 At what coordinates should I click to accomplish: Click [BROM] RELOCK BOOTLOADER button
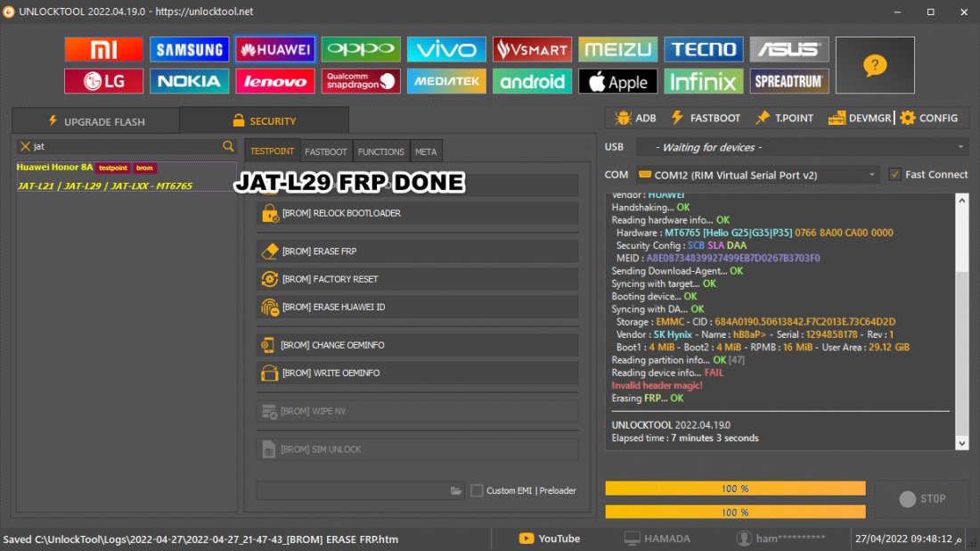417,213
